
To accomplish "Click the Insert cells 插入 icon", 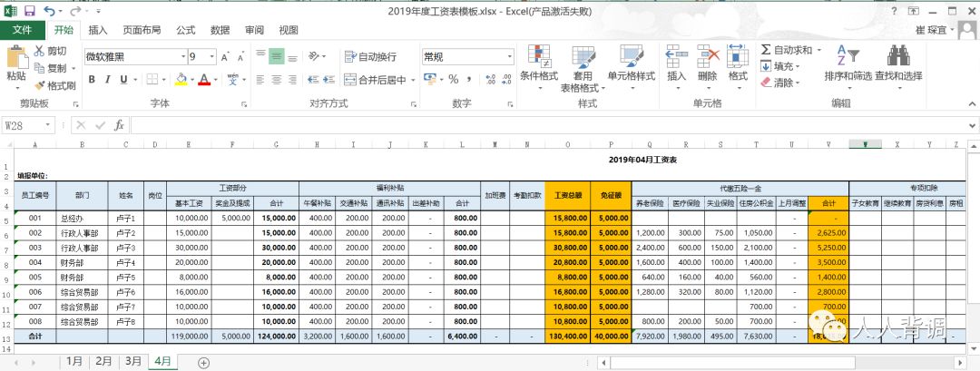I will tap(676, 55).
